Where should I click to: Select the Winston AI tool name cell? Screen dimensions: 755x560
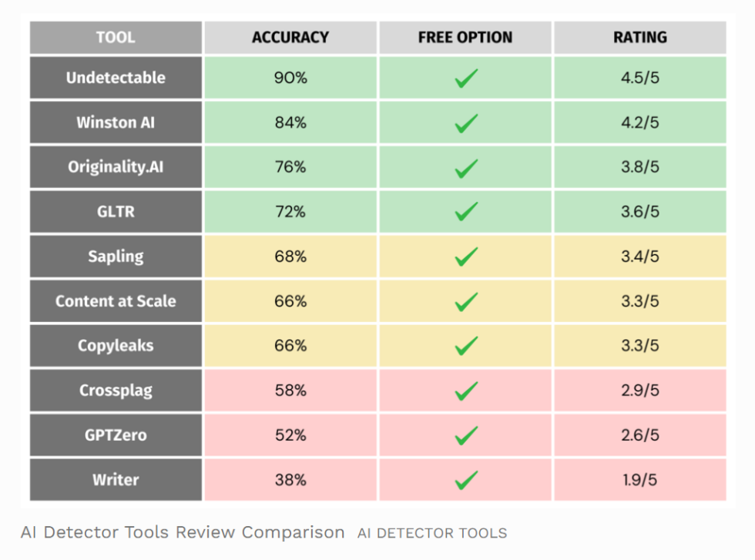click(116, 122)
